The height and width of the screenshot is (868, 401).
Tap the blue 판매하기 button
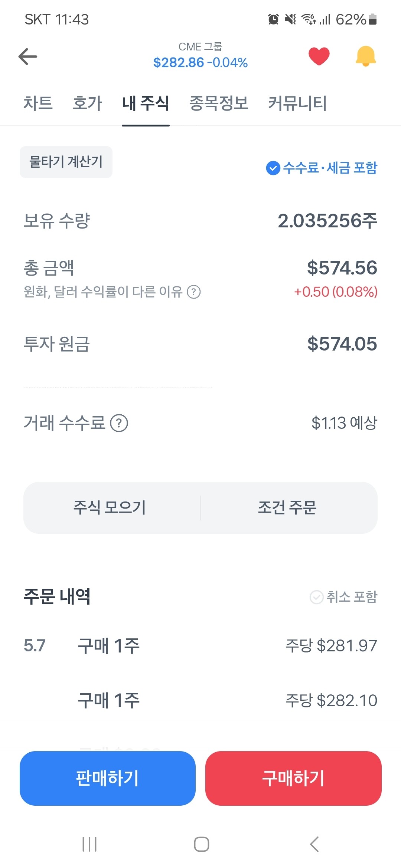point(108,778)
